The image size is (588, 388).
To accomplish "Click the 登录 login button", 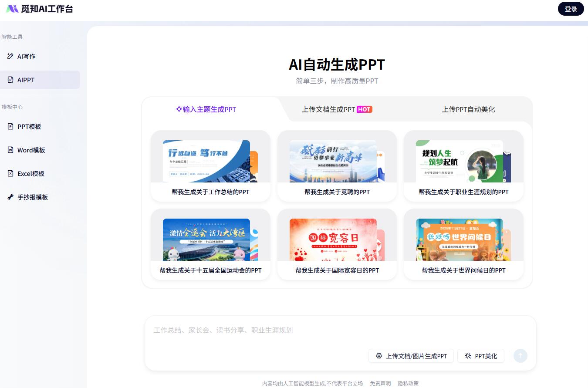I will [x=571, y=9].
